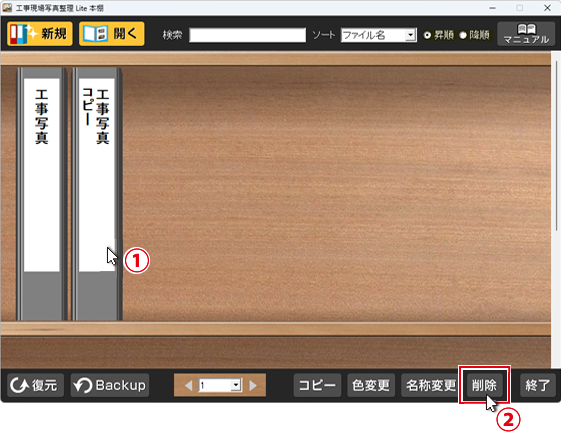The image size is (561, 434).
Task: Open the page number dropdown
Action: tap(235, 385)
